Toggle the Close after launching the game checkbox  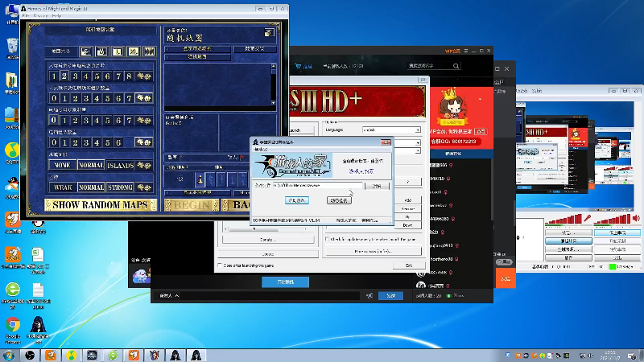tap(220, 265)
